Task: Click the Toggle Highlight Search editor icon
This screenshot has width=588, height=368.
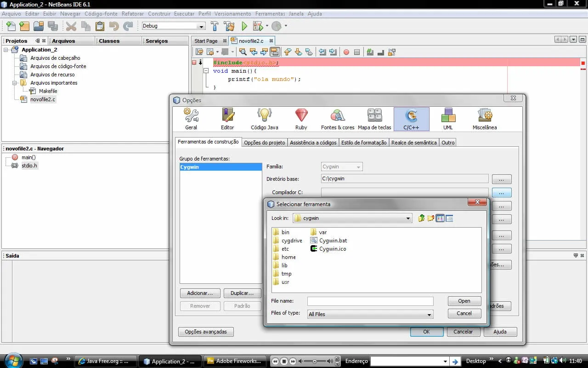Action: 275,52
